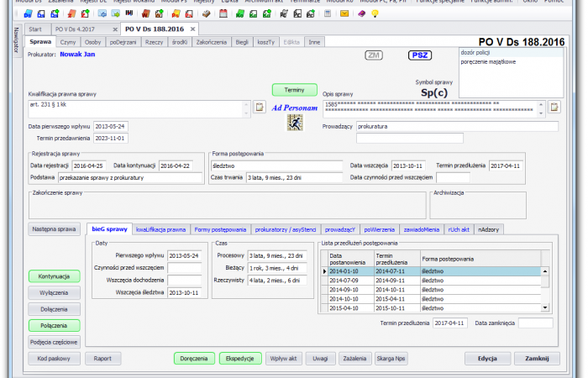
Task: Click the orange Ps module toolbar icon
Action: [x=176, y=14]
